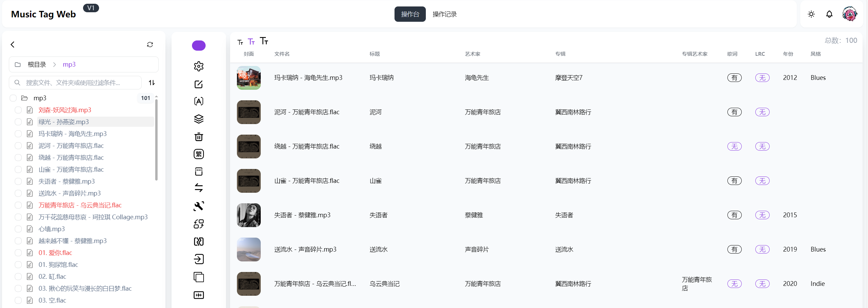This screenshot has width=868, height=308.
Task: Click the back arrow above the file tree
Action: point(13,44)
